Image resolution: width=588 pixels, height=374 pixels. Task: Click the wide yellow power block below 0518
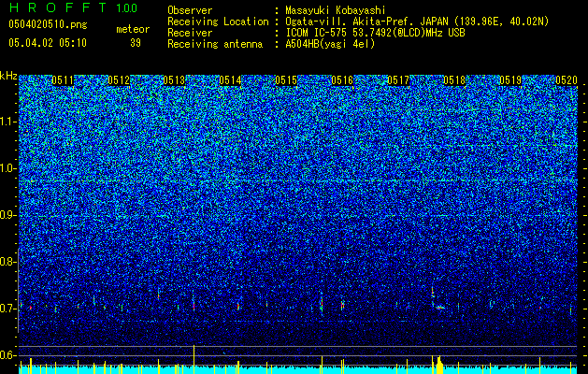tap(439, 365)
